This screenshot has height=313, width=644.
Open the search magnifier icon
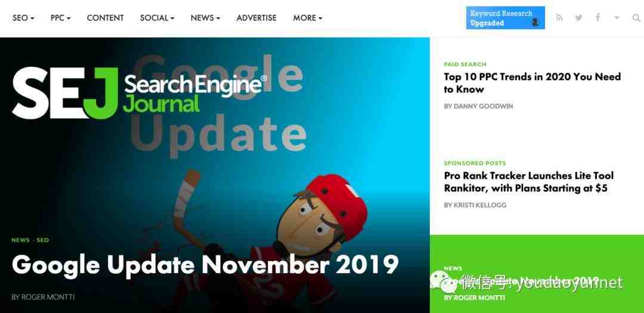point(636,18)
